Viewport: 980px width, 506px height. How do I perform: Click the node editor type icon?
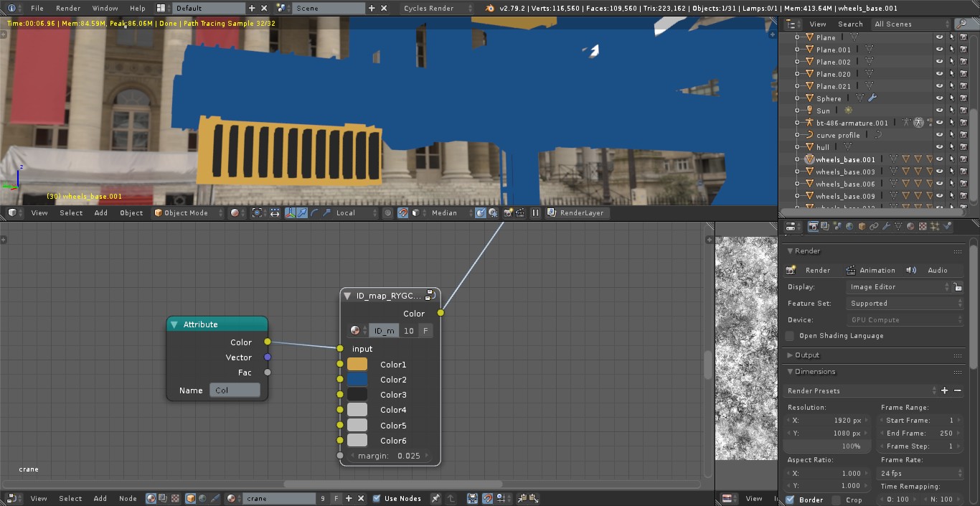coord(12,498)
